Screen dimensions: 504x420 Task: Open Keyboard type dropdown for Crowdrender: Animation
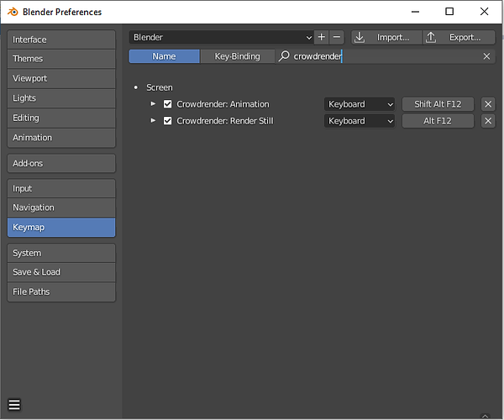coord(360,104)
